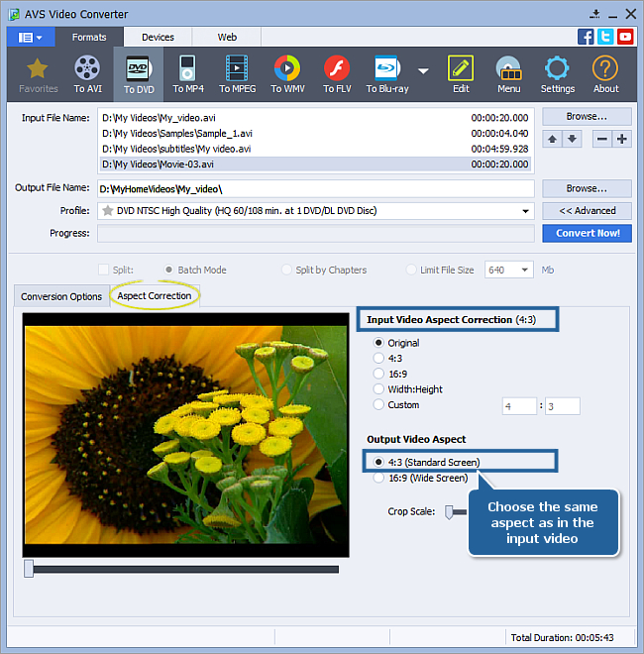Select the To WMV format icon
644x654 pixels.
click(x=287, y=74)
